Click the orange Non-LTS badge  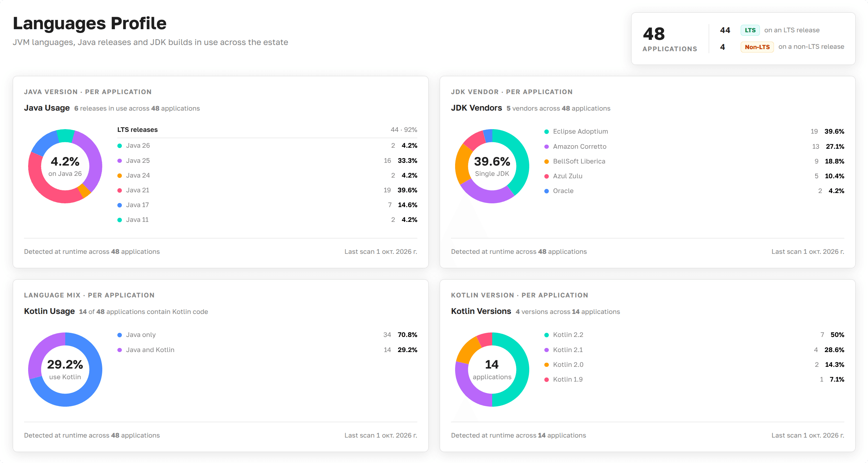(x=757, y=47)
